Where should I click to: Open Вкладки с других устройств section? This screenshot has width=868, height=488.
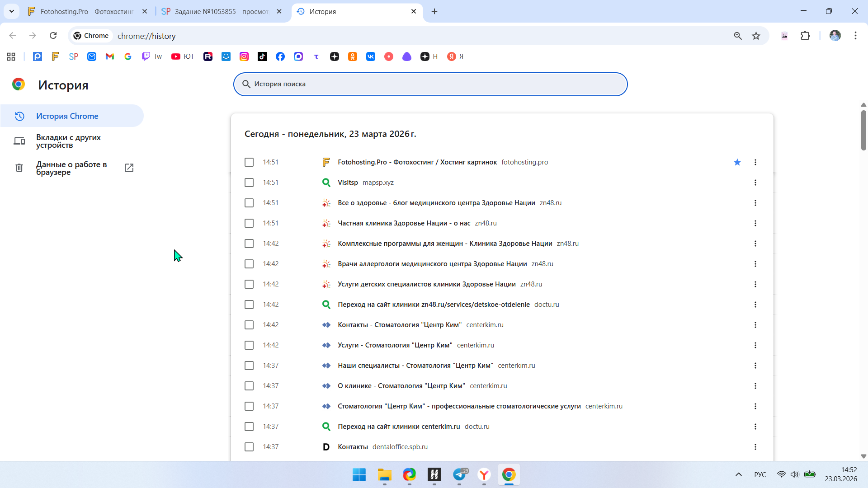pos(69,141)
